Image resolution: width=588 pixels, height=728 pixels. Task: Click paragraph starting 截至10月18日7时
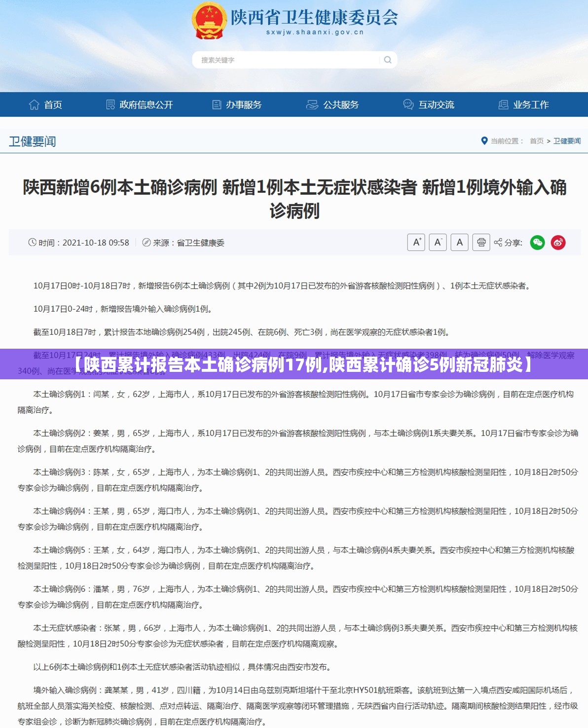(x=242, y=332)
